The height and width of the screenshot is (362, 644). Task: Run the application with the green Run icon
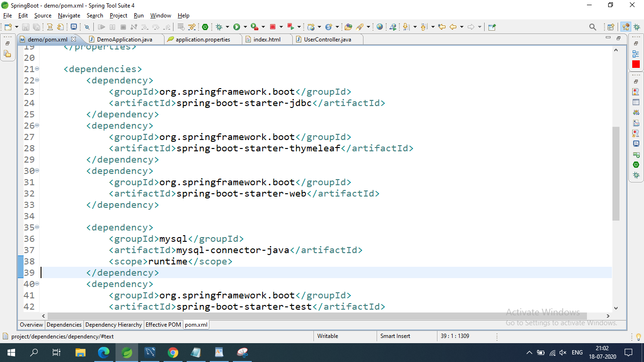237,27
